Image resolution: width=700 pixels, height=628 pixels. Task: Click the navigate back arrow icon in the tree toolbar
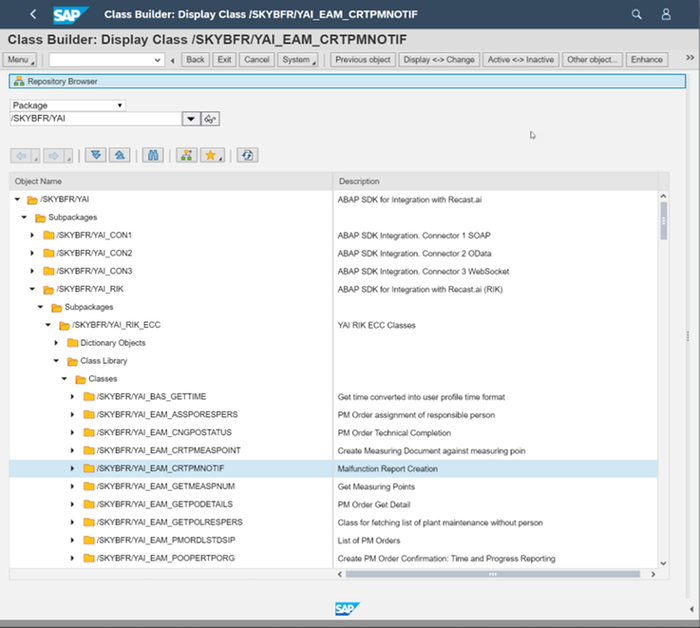21,156
